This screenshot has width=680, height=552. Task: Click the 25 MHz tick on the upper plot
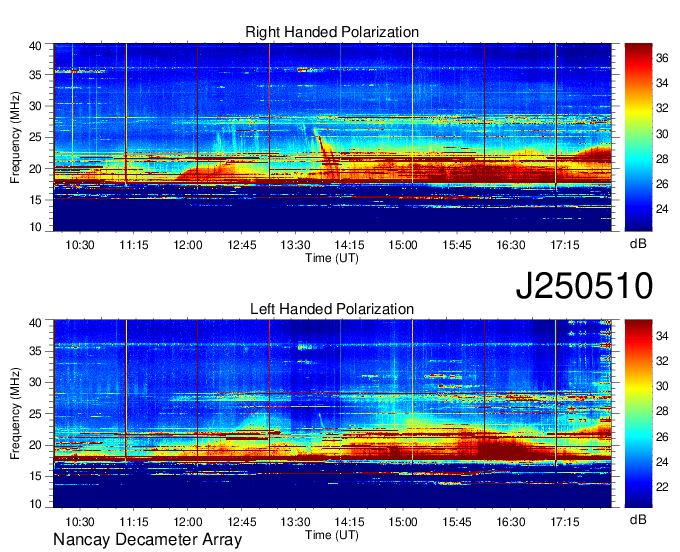(x=35, y=138)
